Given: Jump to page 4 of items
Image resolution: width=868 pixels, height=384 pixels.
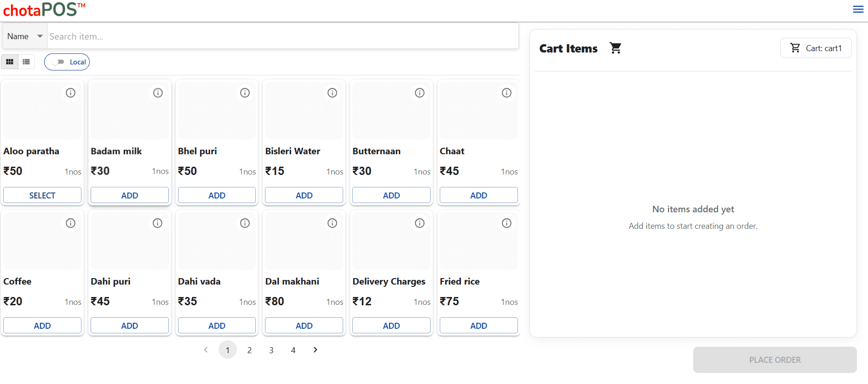Looking at the screenshot, I should pyautogui.click(x=293, y=350).
